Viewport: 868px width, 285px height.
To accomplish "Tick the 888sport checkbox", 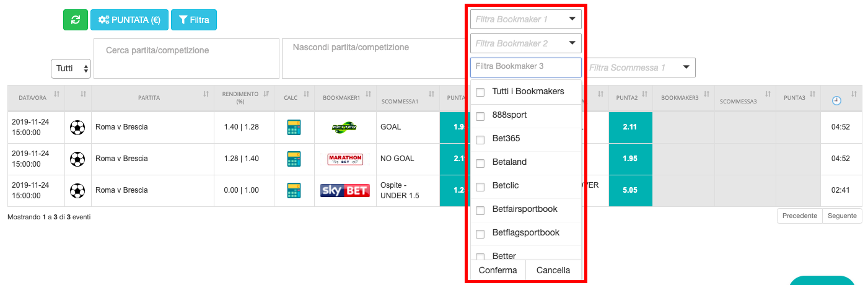I will [480, 116].
